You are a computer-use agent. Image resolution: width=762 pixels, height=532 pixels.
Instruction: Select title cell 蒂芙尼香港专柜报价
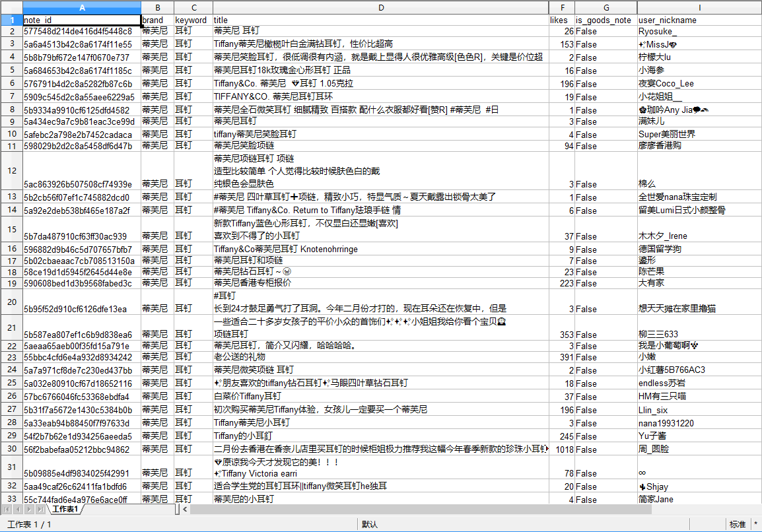point(380,283)
